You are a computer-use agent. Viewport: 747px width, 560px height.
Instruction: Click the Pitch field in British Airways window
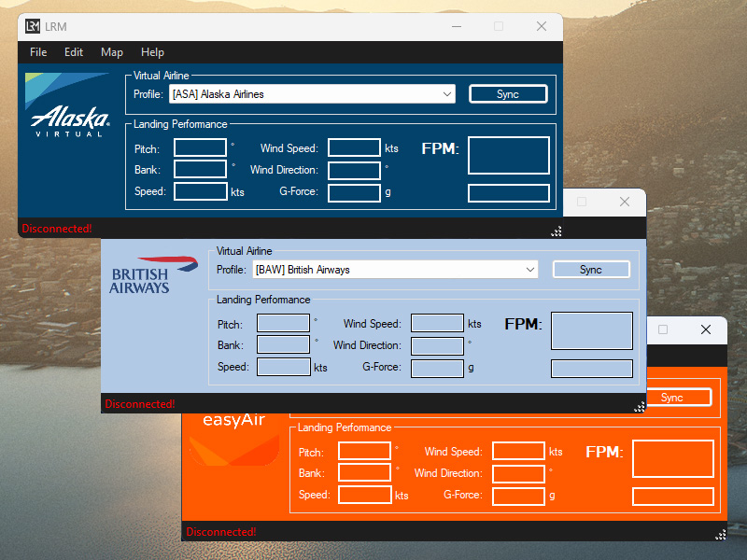coord(283,323)
